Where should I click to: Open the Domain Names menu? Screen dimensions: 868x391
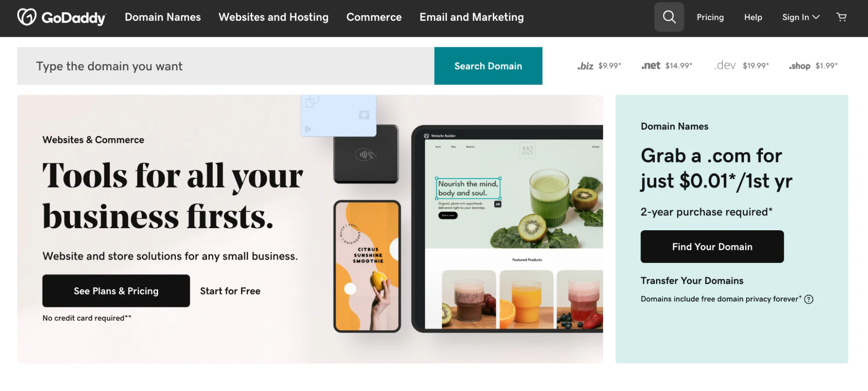[x=163, y=17]
